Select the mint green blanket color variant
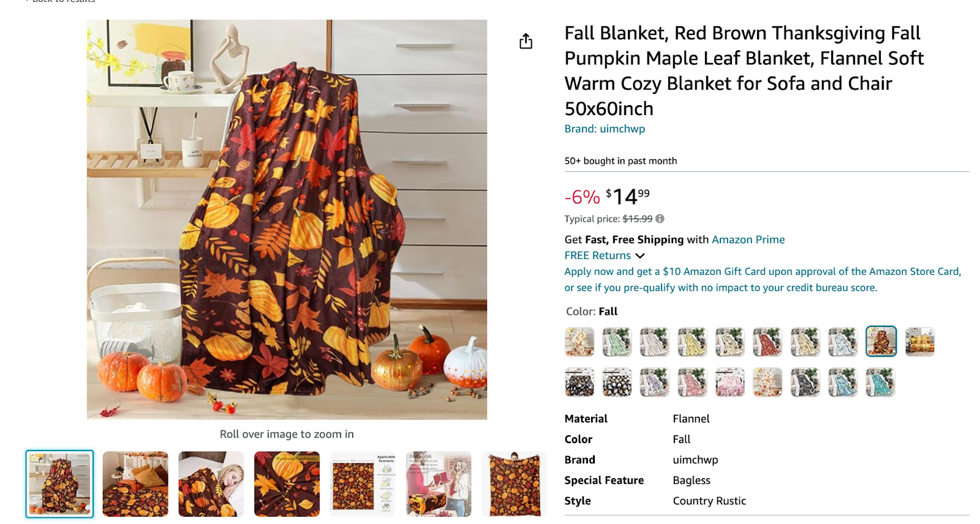The image size is (980, 524). (x=617, y=342)
